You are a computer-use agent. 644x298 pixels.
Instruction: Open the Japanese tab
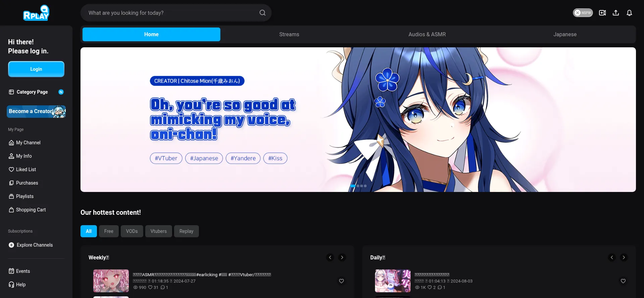(565, 34)
